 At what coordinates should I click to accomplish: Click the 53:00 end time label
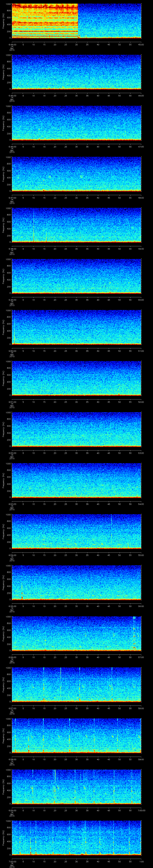(141, 453)
